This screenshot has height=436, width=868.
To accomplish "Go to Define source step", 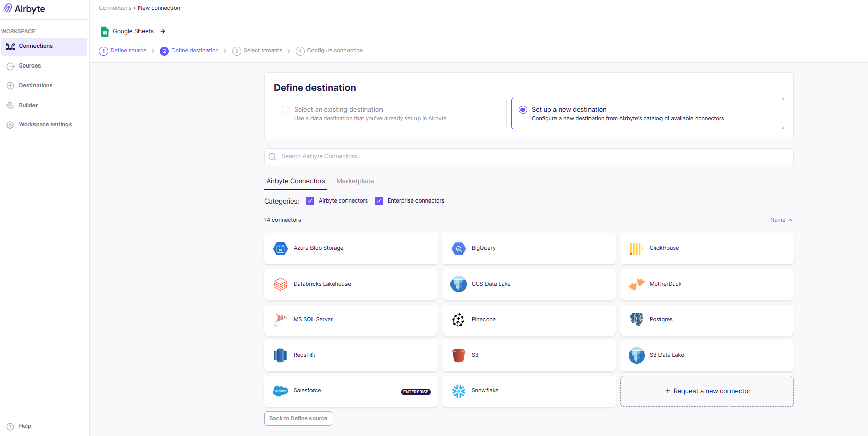I will [123, 51].
